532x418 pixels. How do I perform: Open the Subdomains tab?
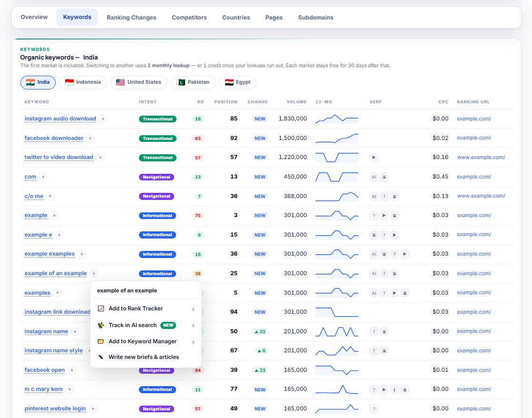tap(316, 17)
